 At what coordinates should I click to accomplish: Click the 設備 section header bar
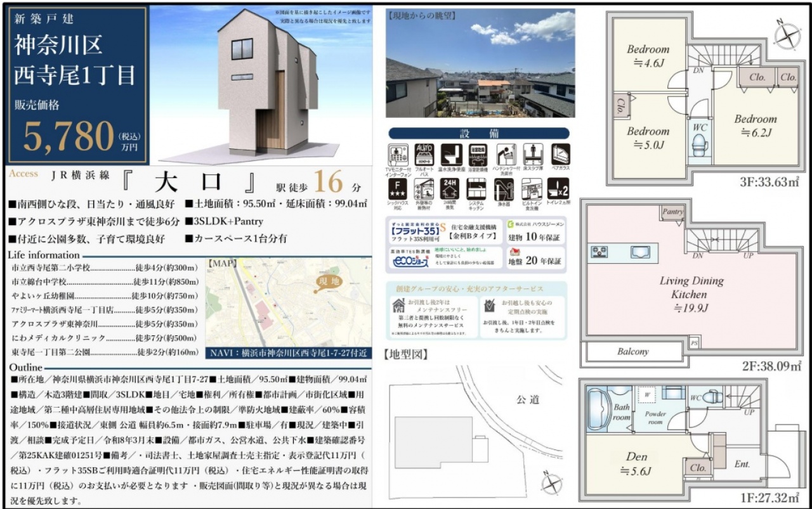478,134
